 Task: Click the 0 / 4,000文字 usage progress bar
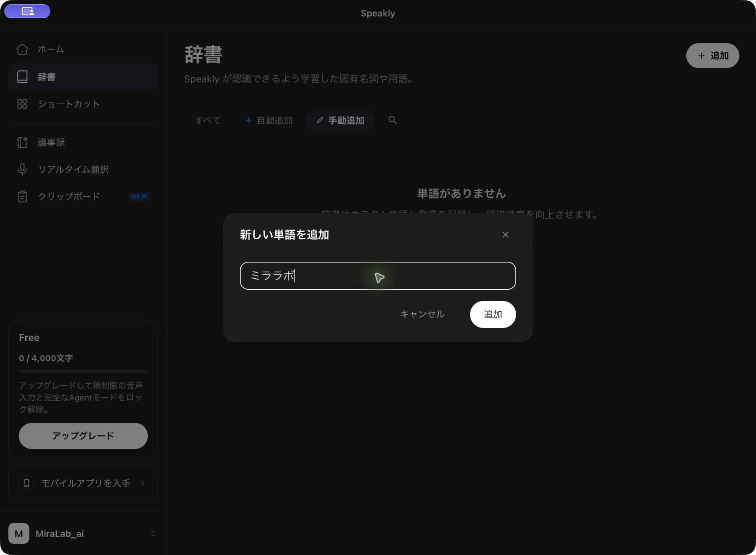pyautogui.click(x=83, y=371)
